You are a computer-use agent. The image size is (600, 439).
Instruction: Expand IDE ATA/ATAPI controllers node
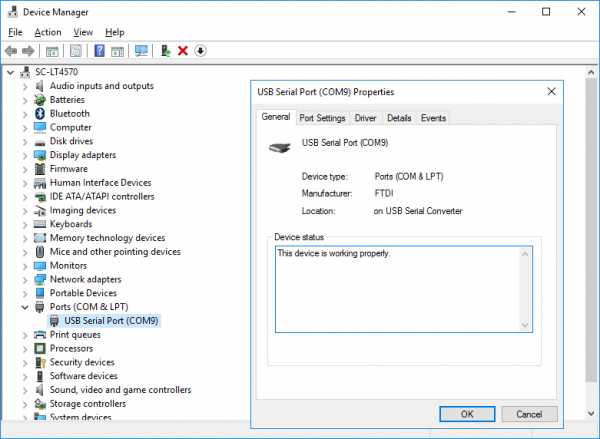click(25, 197)
